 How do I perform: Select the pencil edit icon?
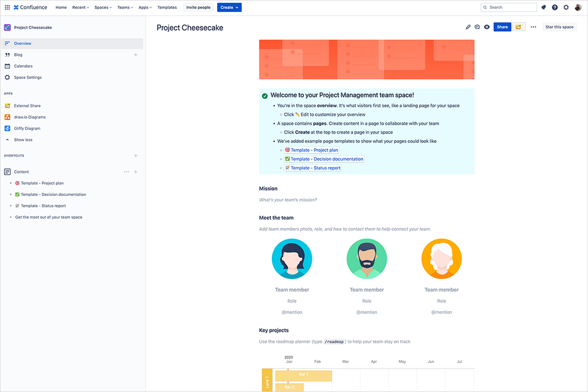pyautogui.click(x=468, y=26)
